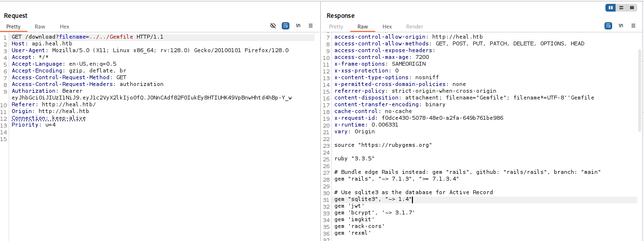Click the gem "sqlite3" line
This screenshot has height=241, width=644.
click(x=373, y=199)
